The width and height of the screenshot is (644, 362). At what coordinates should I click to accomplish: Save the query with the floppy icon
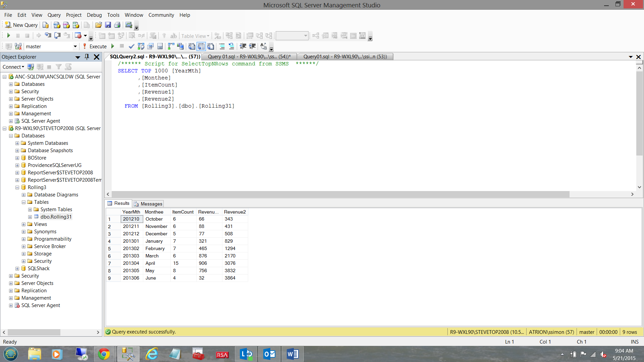pos(108,25)
